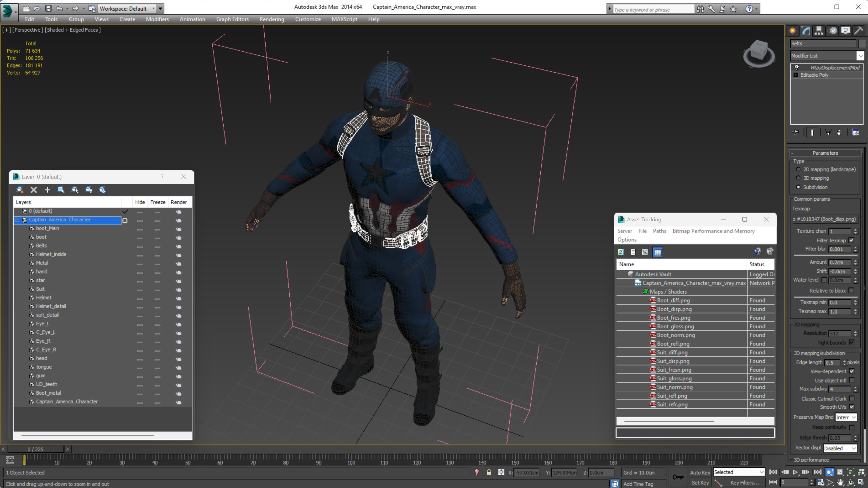Click Table View icon in Asset Tracking toolbar
The image size is (868, 488).
click(658, 252)
